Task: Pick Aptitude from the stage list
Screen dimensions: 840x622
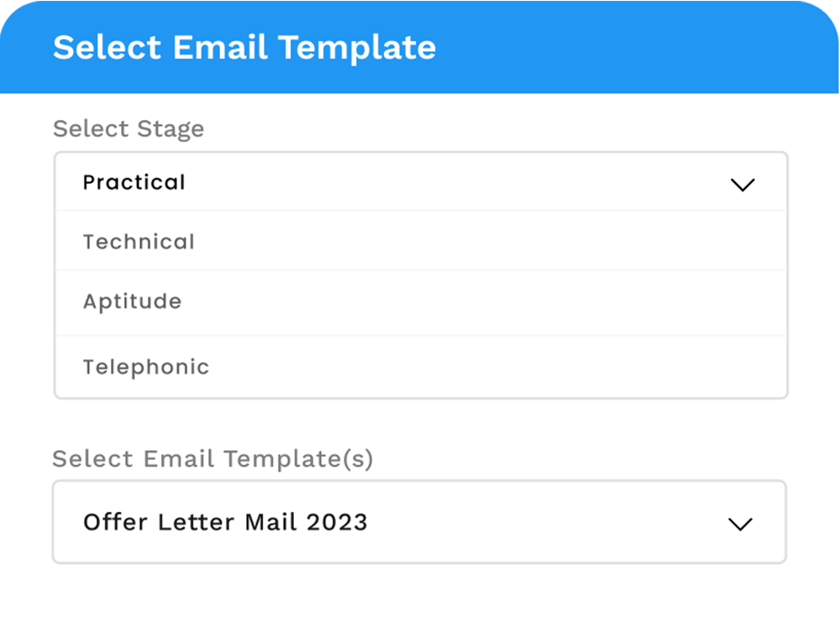Action: point(132,301)
